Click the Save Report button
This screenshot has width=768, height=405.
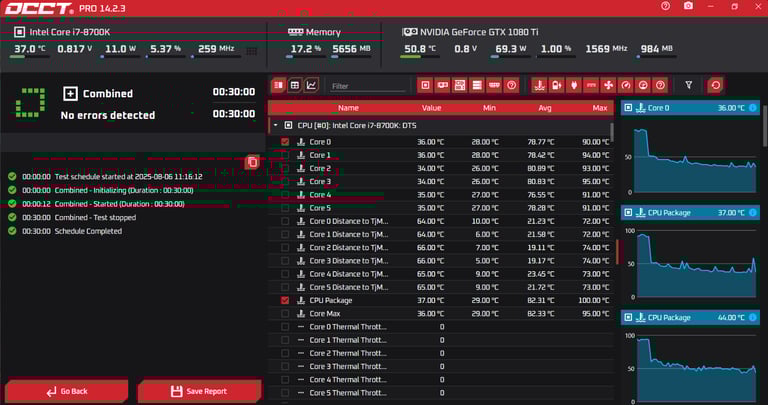pyautogui.click(x=199, y=391)
